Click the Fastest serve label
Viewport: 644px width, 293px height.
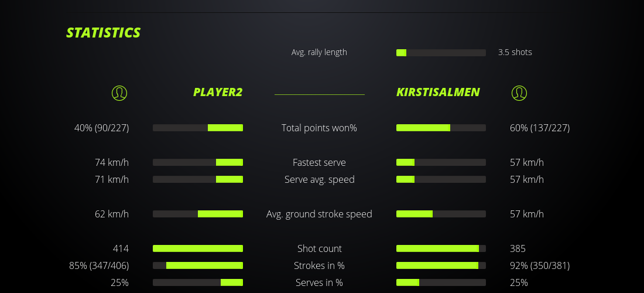319,162
